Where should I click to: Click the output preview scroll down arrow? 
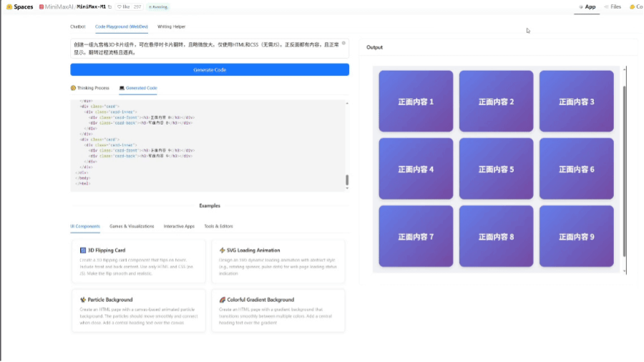point(625,271)
